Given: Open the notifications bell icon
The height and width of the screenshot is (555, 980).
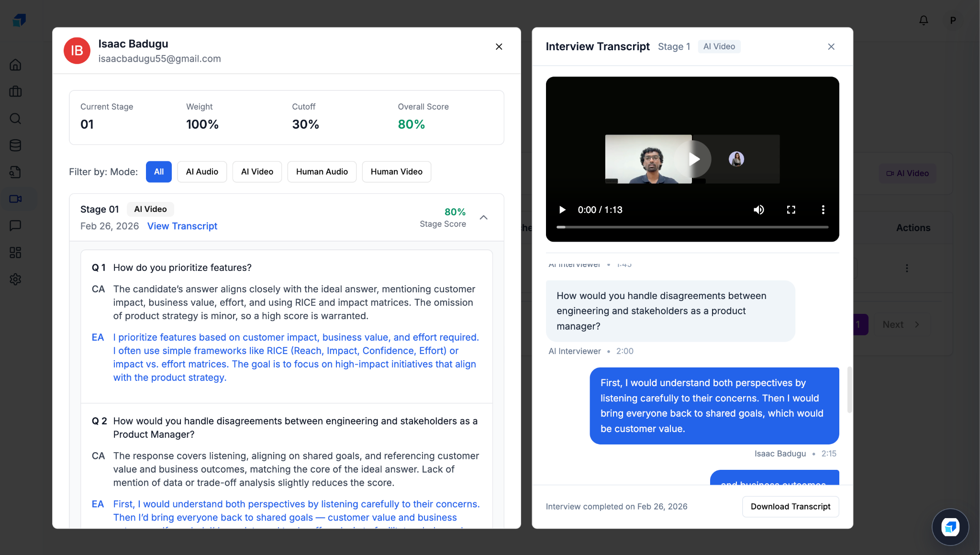Looking at the screenshot, I should point(924,20).
